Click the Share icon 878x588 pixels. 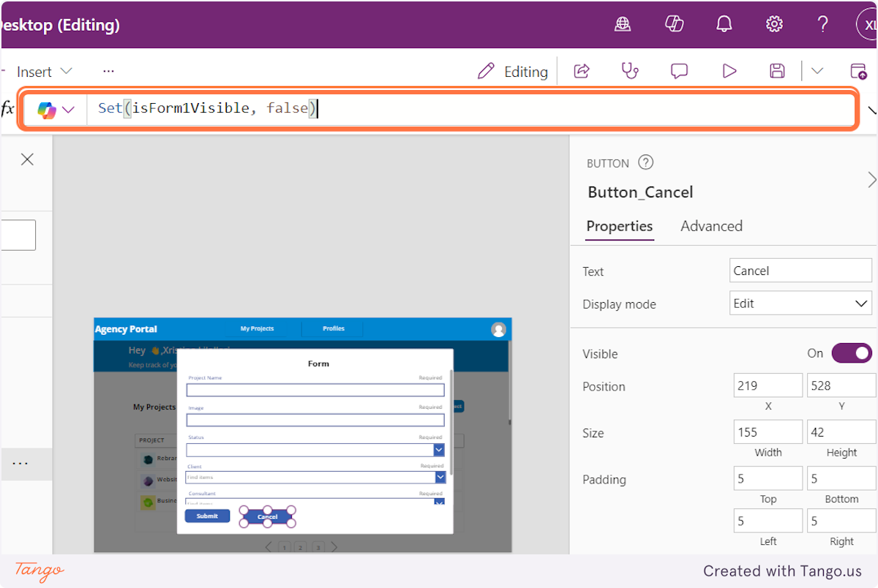tap(582, 71)
